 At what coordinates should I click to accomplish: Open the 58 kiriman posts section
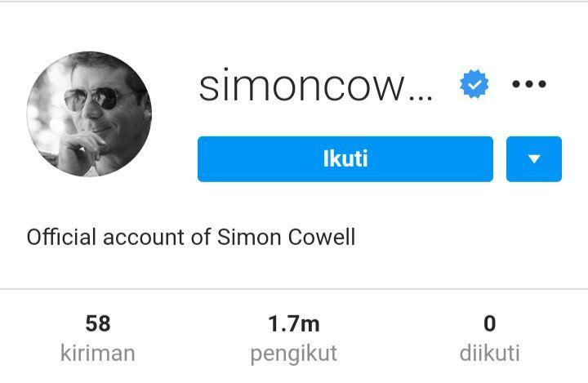click(98, 338)
